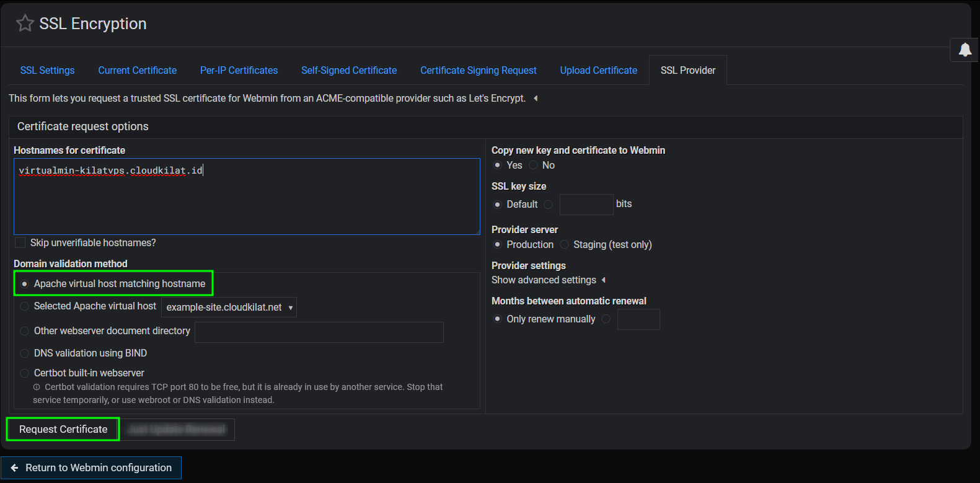
Task: Select custom months renewal radio button
Action: 606,319
